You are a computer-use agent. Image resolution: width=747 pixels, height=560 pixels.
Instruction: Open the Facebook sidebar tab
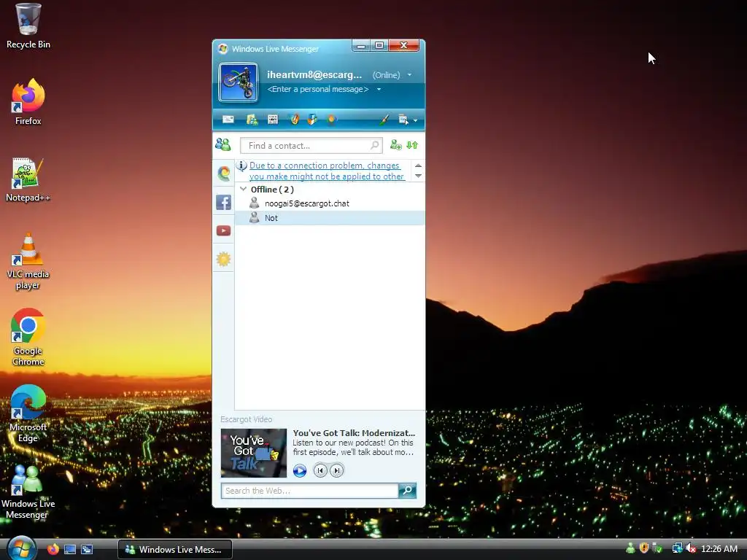(x=224, y=203)
